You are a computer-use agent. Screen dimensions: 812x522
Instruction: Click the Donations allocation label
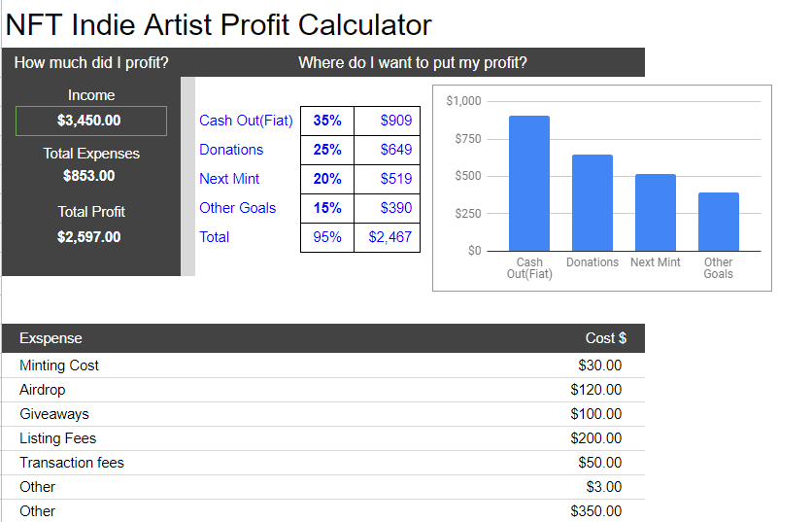[x=231, y=150]
